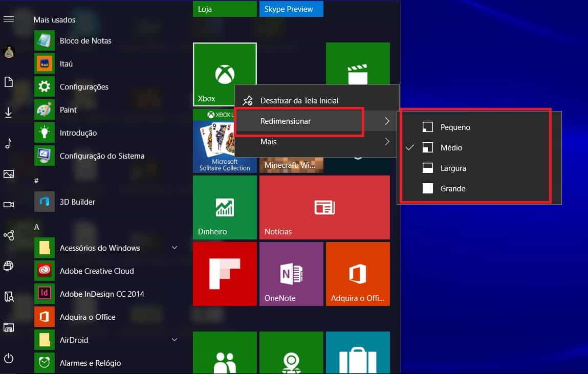This screenshot has width=588, height=374.
Task: Open the People tile
Action: [x=225, y=353]
